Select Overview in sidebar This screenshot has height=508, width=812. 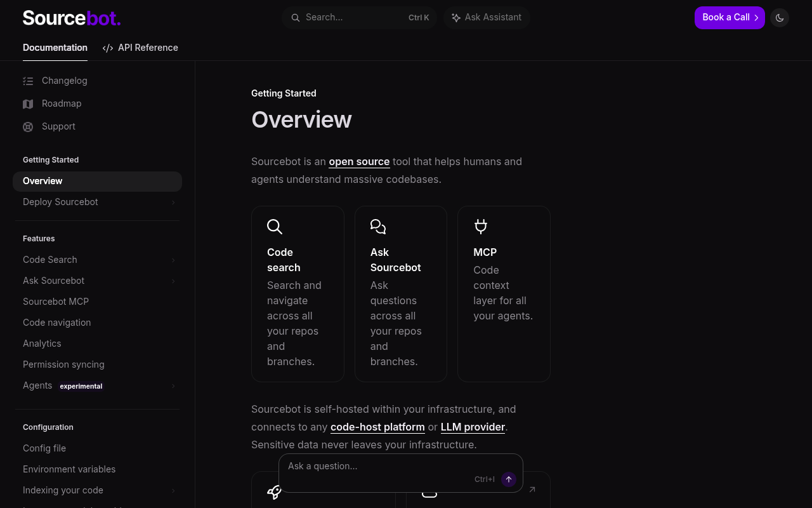(97, 181)
